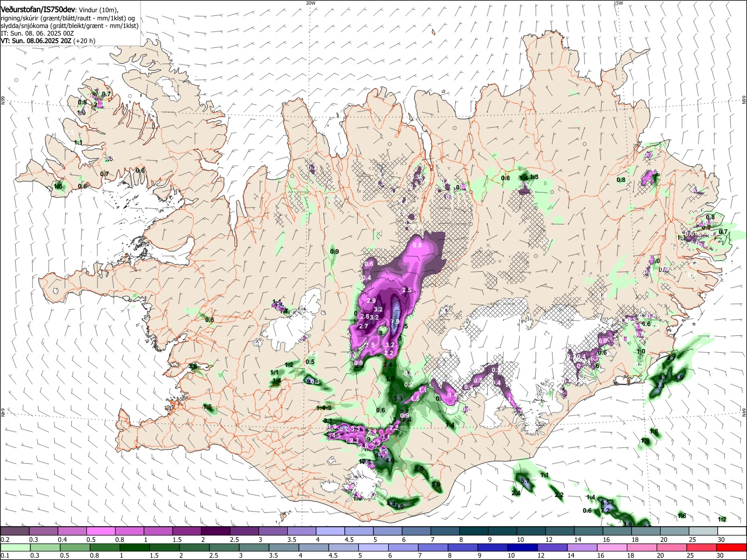This screenshot has width=747, height=560.
Task: Click the 'IT: Sun. 08. 06. 2025 00Z' line
Action: 37,33
